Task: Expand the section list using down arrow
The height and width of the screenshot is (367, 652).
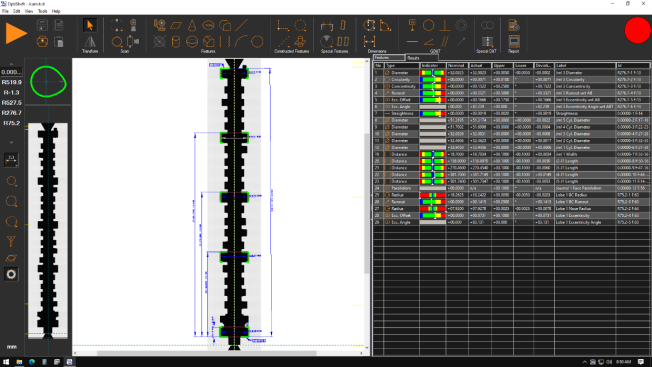Action: pyautogui.click(x=11, y=143)
